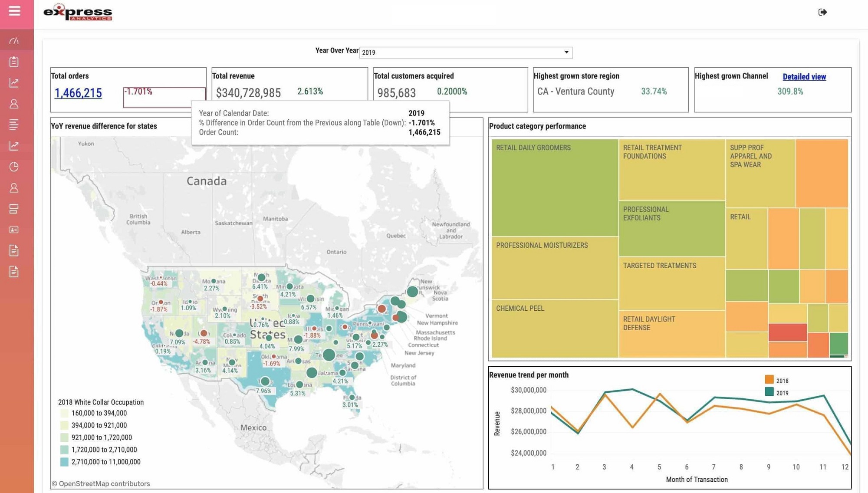Image resolution: width=868 pixels, height=493 pixels.
Task: Click the $30,000,000 y-axis label
Action: 529,390
